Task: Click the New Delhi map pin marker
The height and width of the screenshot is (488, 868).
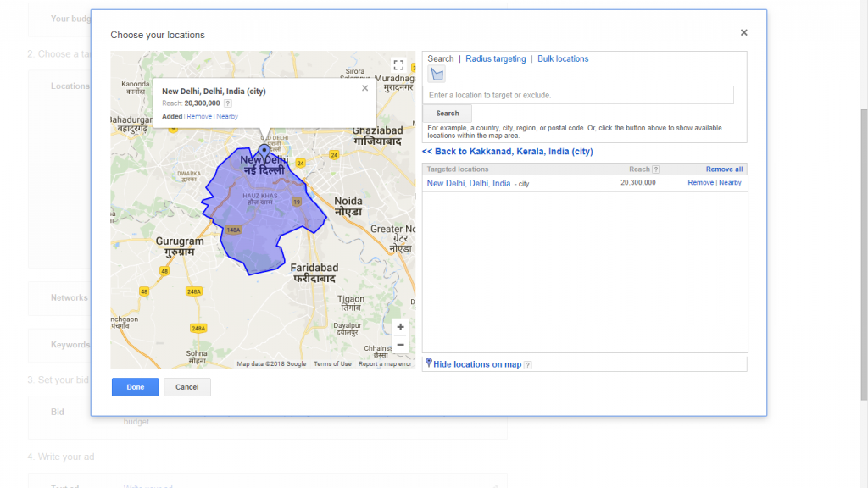Action: click(x=264, y=150)
